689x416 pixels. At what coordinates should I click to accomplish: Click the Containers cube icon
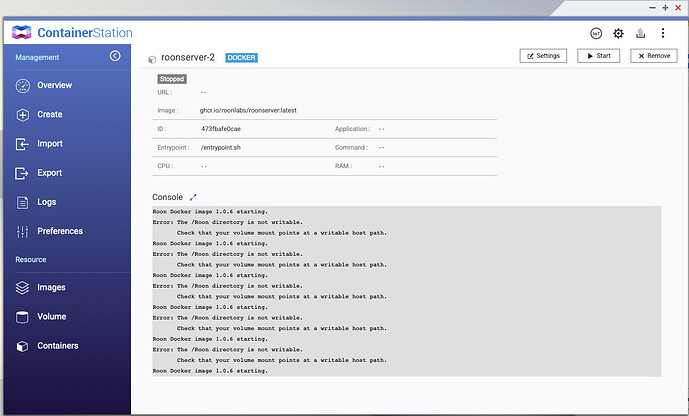point(22,347)
